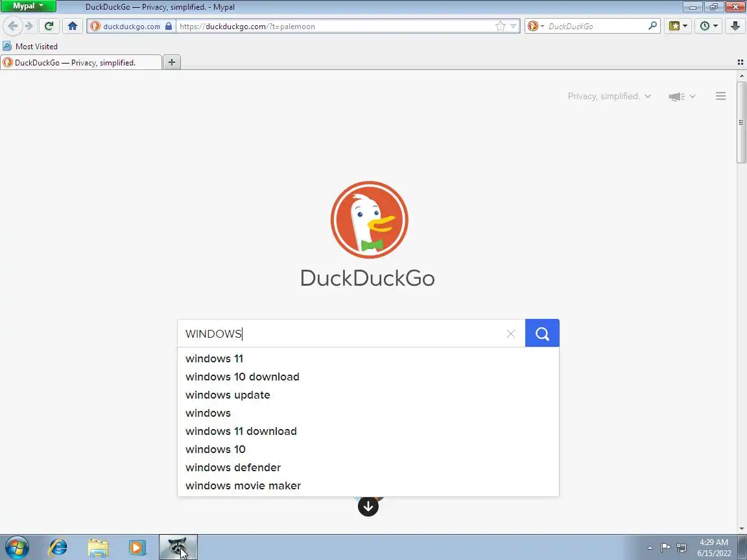The height and width of the screenshot is (560, 747).
Task: Click the duckduckgo.com identity label
Action: tap(132, 27)
